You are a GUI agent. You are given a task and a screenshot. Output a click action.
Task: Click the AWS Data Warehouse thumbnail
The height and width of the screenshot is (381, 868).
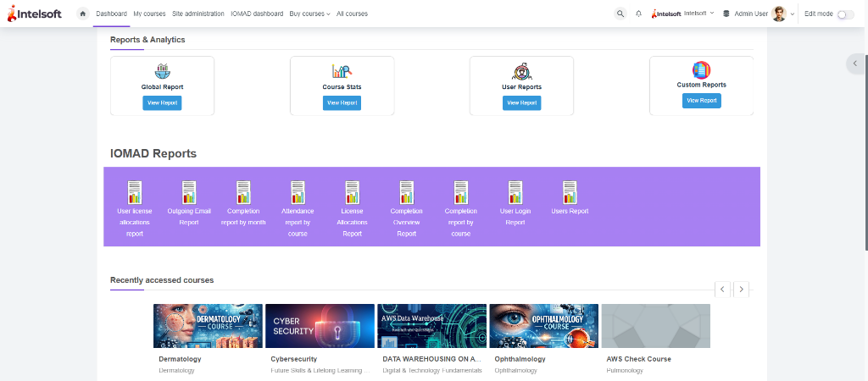(431, 326)
